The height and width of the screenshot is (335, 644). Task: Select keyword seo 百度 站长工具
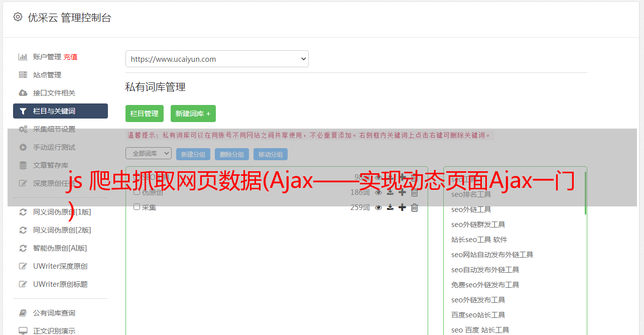click(480, 330)
